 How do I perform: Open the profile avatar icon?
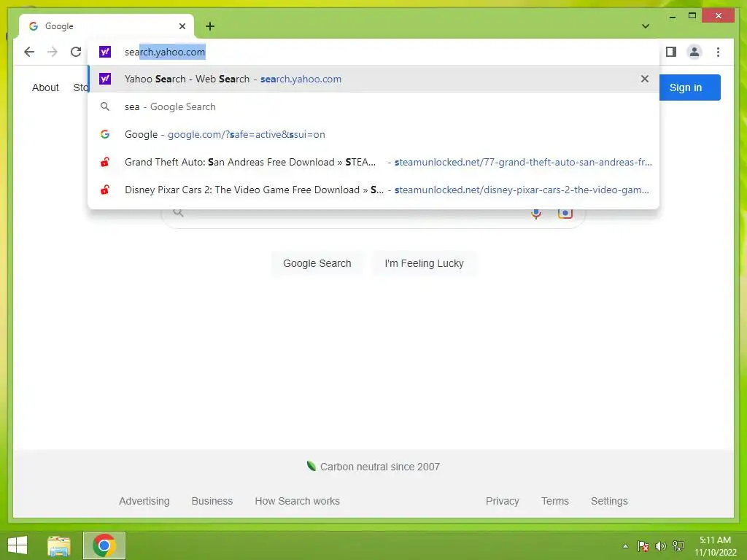click(x=694, y=52)
